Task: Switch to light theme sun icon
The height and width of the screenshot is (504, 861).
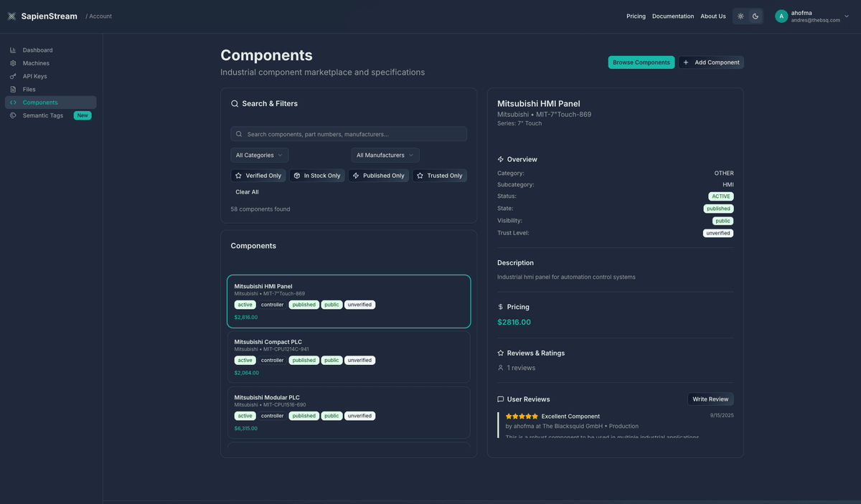Action: click(x=740, y=16)
